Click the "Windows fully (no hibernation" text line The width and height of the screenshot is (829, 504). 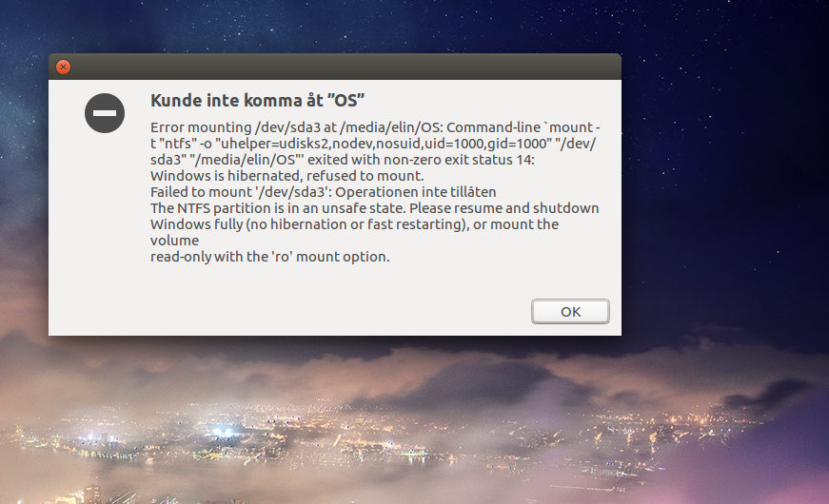tap(354, 224)
